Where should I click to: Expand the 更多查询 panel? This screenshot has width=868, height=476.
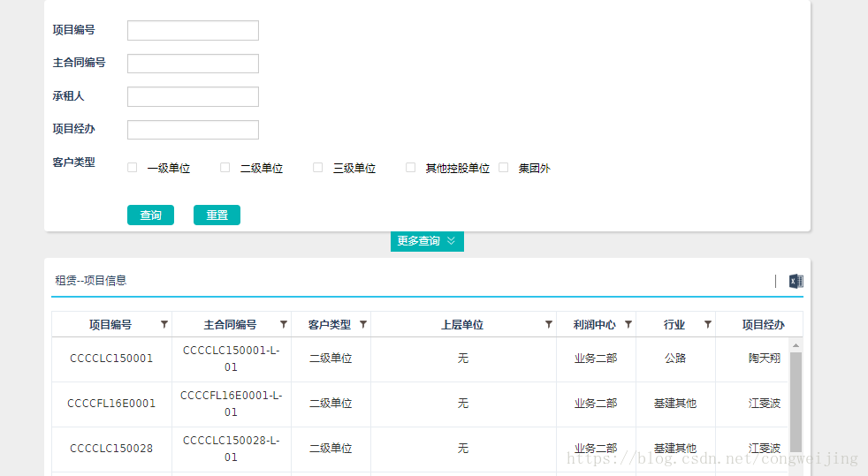427,241
